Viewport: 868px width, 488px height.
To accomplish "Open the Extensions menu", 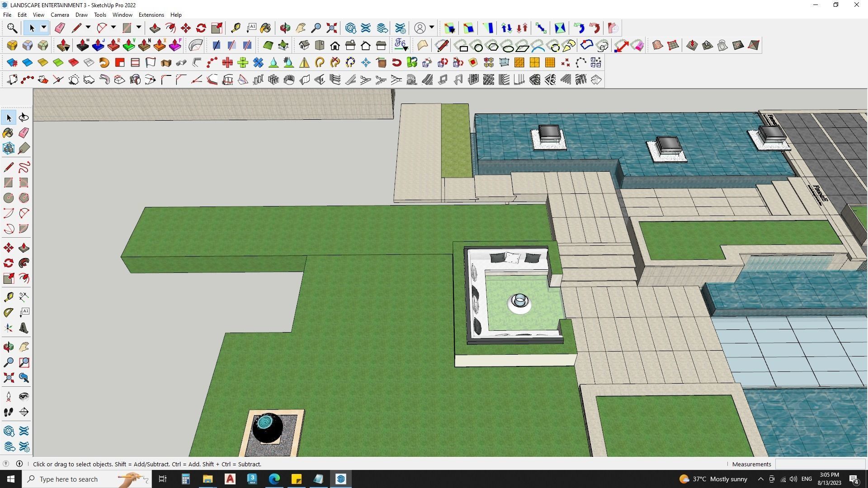I will (x=151, y=15).
